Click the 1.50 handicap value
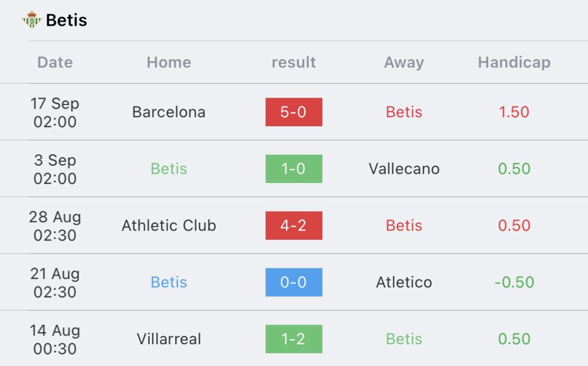This screenshot has height=366, width=588. coord(514,112)
